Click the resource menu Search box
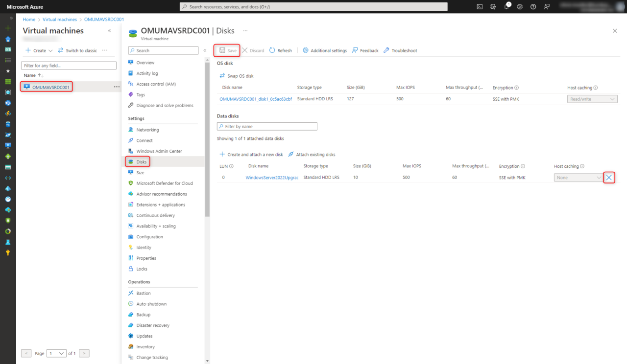 tap(163, 50)
